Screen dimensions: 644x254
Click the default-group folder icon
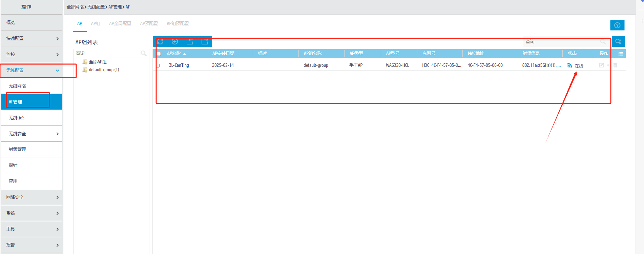tap(85, 70)
